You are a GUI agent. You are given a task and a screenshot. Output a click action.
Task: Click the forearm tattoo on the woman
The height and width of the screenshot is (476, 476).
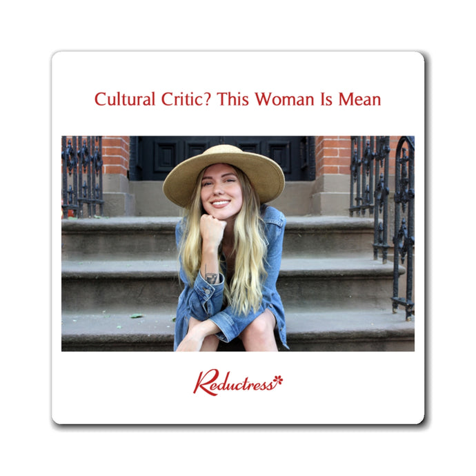pos(211,276)
